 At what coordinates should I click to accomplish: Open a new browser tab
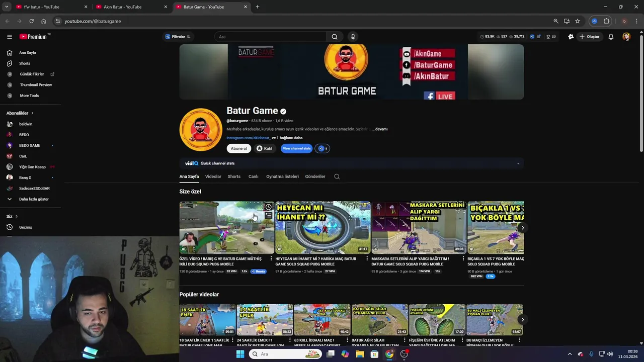[x=258, y=7]
